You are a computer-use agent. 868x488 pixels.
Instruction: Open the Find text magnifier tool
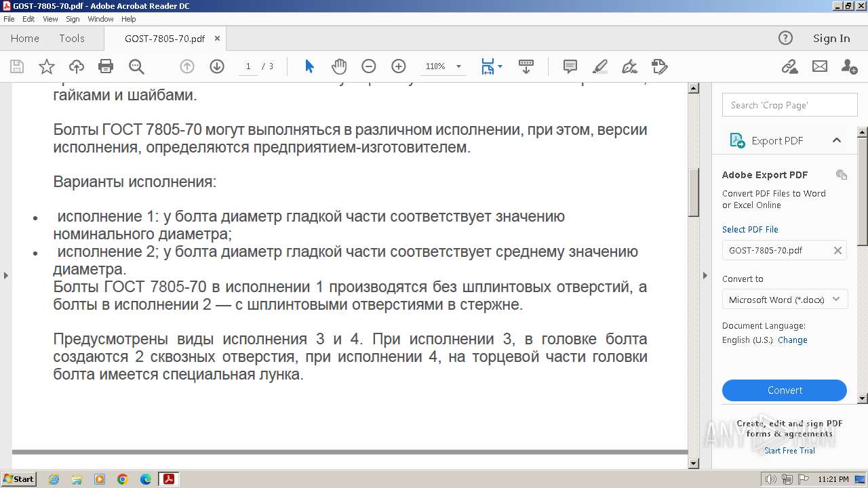136,66
